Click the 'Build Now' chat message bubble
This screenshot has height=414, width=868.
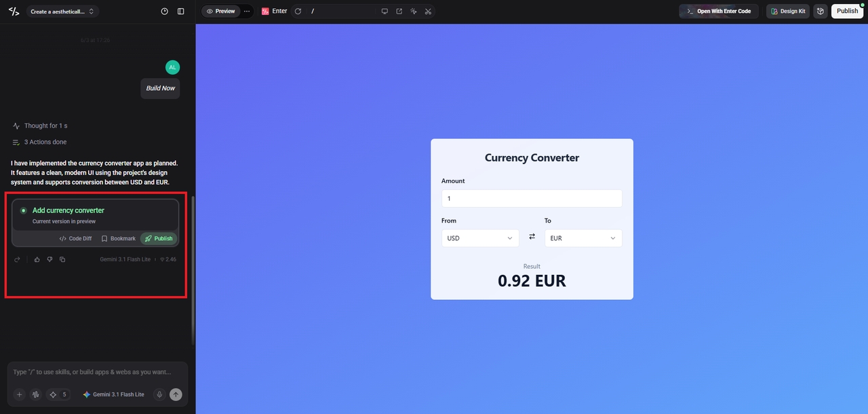point(160,88)
